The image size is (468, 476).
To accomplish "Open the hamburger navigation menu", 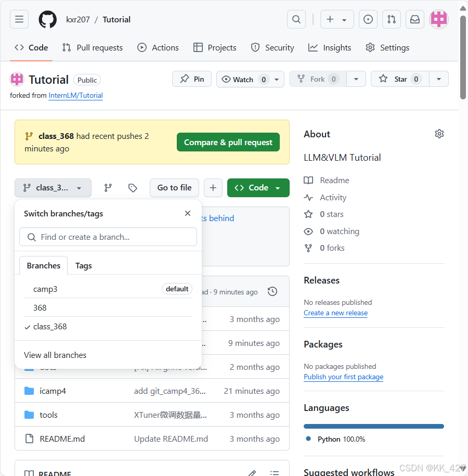I will tap(19, 19).
